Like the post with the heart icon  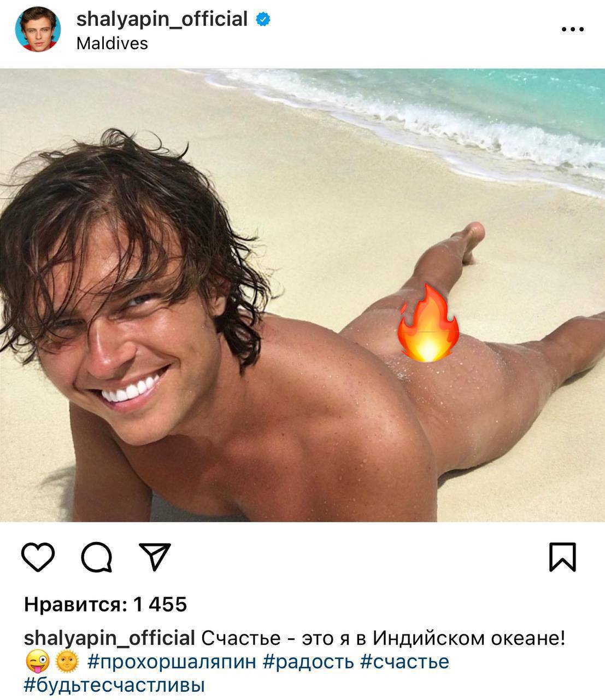tap(38, 557)
